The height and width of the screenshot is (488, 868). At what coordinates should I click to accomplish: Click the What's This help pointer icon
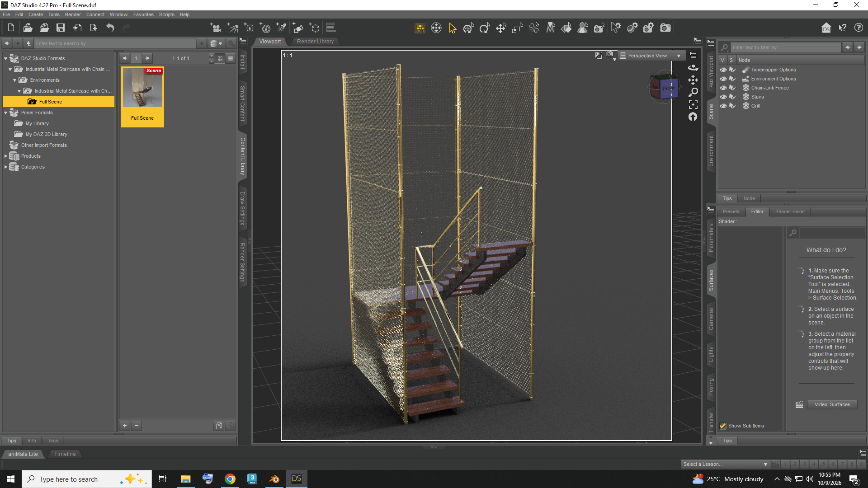coord(842,28)
